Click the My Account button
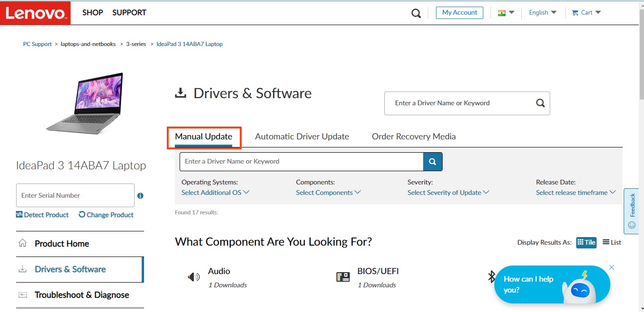This screenshot has height=312, width=644. click(459, 13)
